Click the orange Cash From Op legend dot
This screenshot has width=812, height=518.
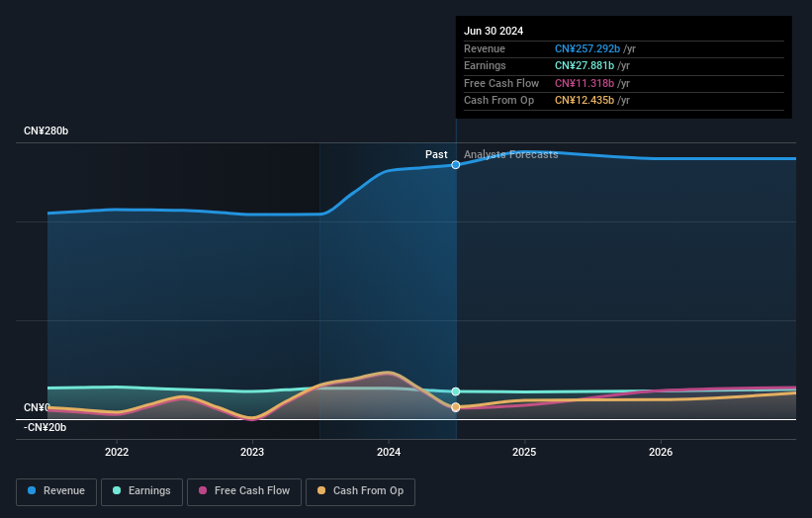[321, 490]
